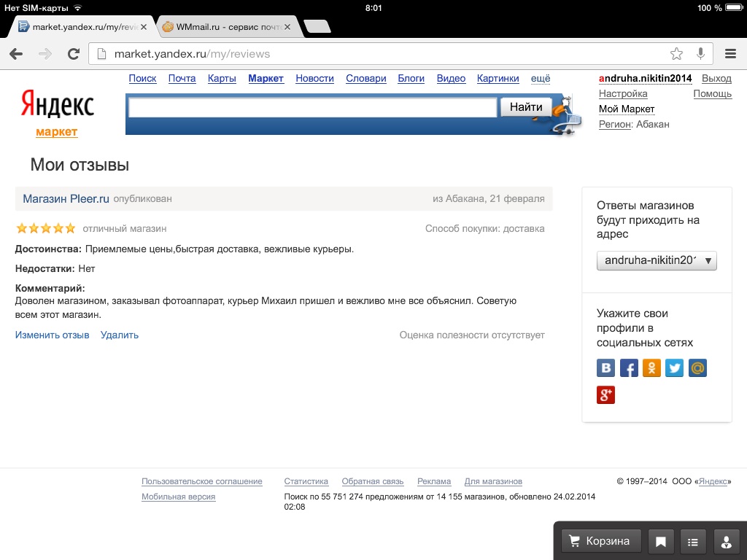Click the Mail.ru @ profile icon
The image size is (747, 560).
click(x=697, y=368)
